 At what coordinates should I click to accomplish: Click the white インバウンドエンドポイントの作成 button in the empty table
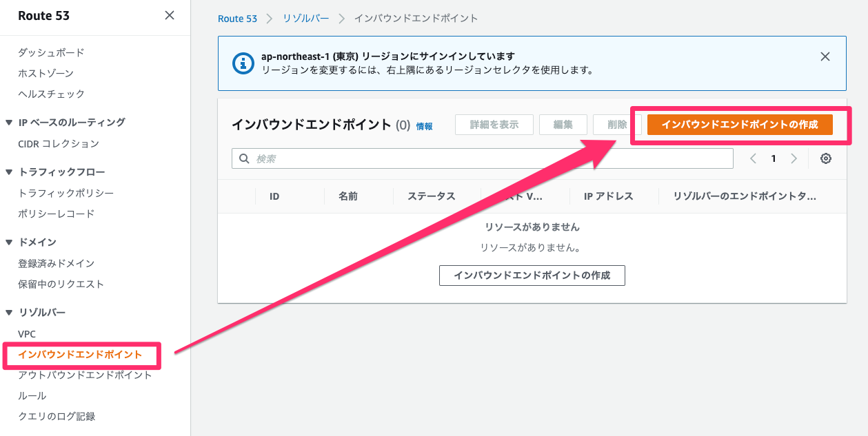tap(532, 275)
